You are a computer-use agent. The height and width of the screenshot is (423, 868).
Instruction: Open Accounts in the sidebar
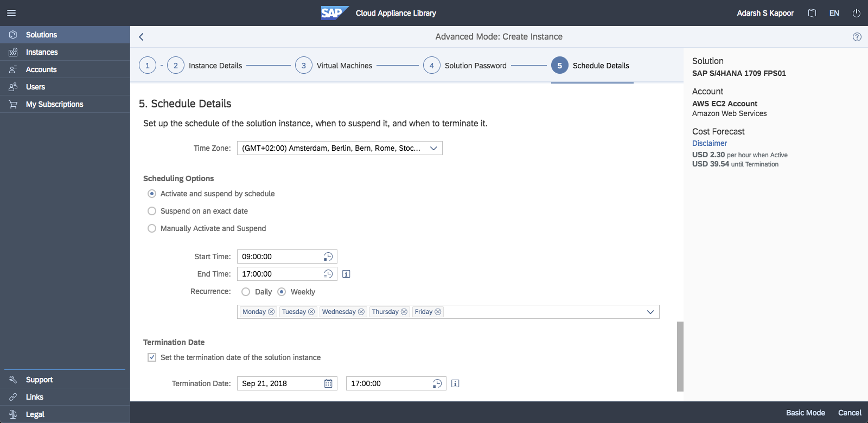(65, 69)
